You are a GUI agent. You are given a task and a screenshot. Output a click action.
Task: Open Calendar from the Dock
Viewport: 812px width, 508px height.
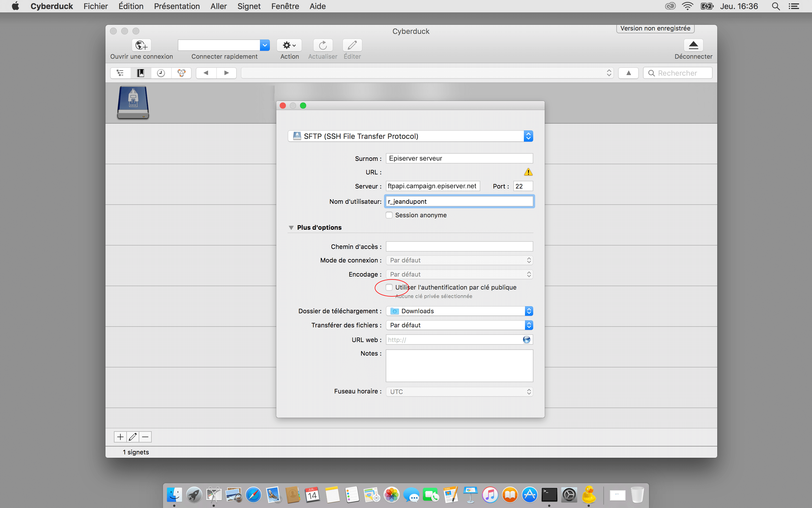(312, 494)
